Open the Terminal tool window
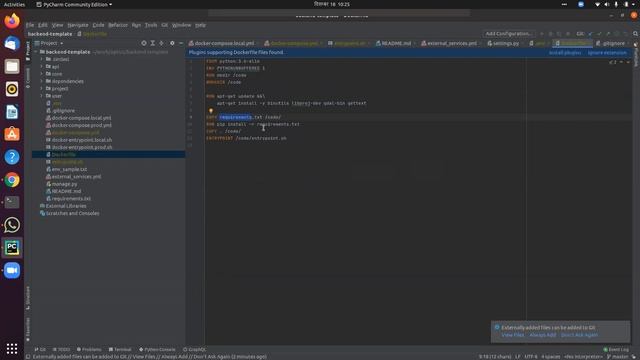 pyautogui.click(x=120, y=349)
